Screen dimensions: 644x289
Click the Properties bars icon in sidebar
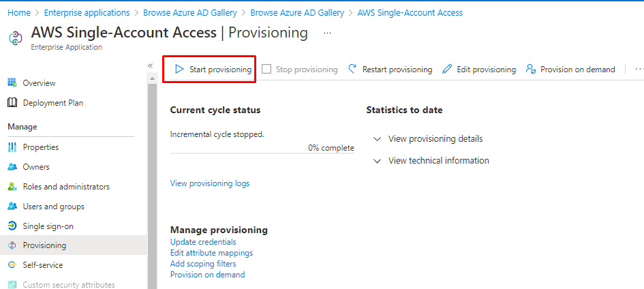point(12,147)
